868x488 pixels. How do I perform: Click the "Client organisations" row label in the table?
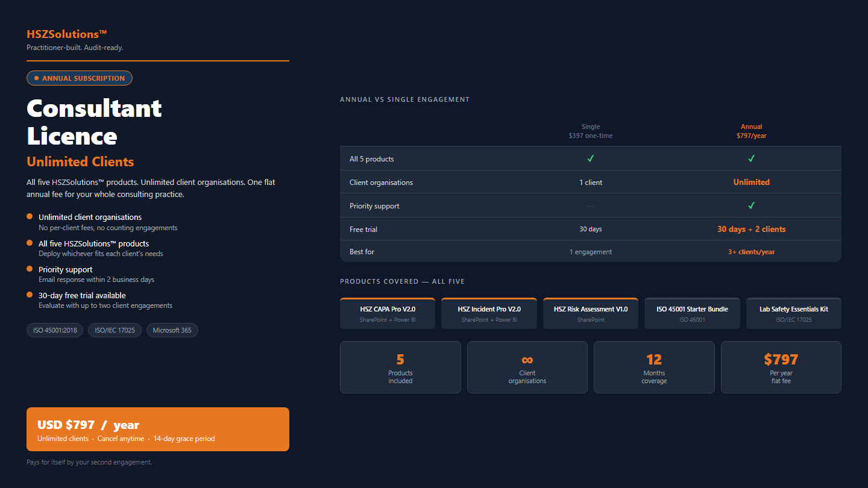[381, 183]
